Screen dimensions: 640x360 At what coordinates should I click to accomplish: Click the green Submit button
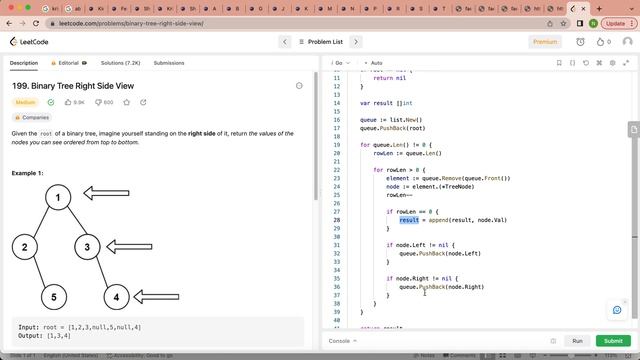(x=613, y=341)
